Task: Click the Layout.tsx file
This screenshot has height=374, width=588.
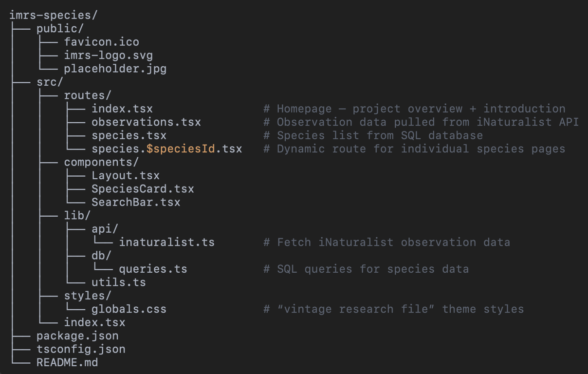Action: tap(126, 176)
